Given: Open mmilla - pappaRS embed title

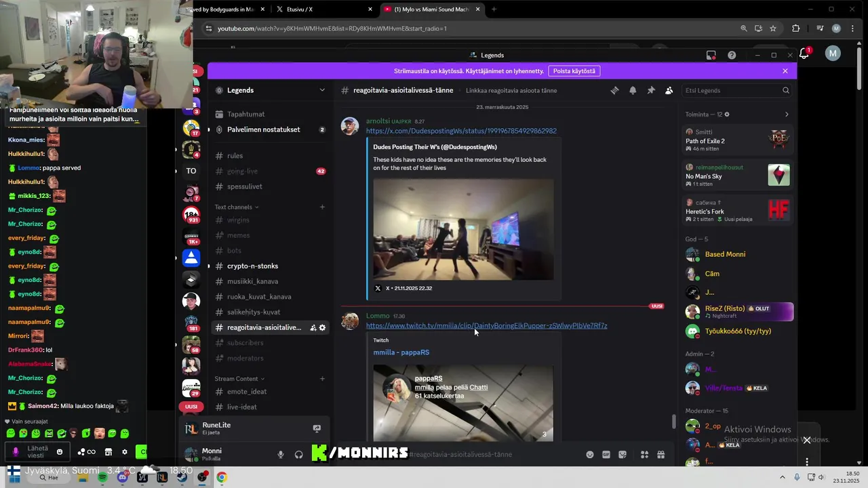Looking at the screenshot, I should coord(401,352).
